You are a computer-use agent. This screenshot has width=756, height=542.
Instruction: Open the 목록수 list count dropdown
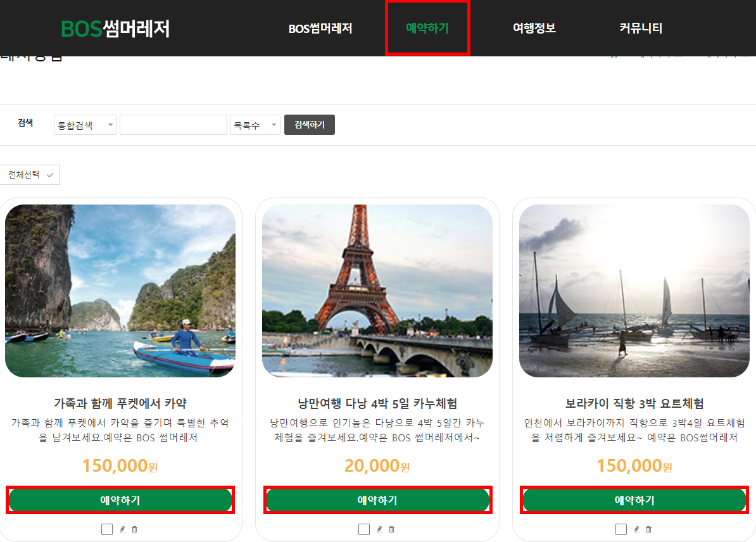[255, 125]
